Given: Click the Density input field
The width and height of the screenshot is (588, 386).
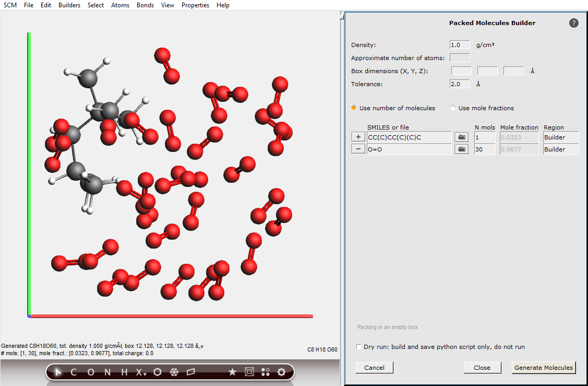Looking at the screenshot, I should [460, 45].
